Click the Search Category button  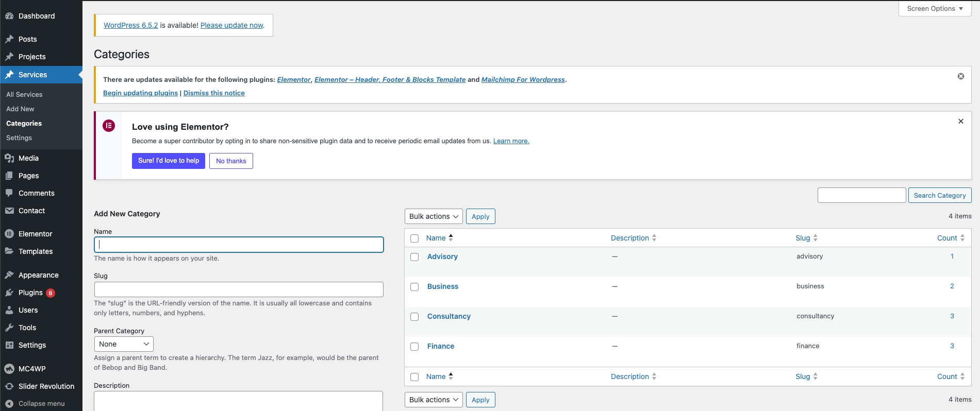[939, 195]
